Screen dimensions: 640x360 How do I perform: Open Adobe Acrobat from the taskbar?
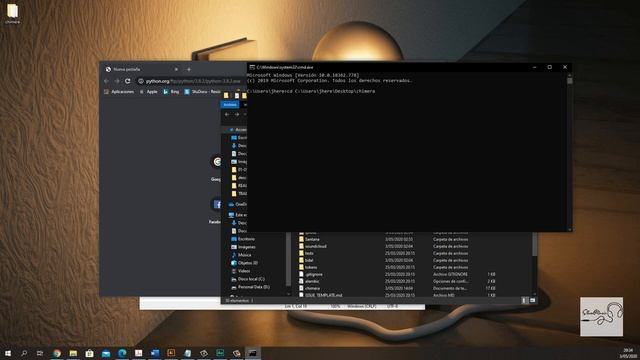(138, 353)
